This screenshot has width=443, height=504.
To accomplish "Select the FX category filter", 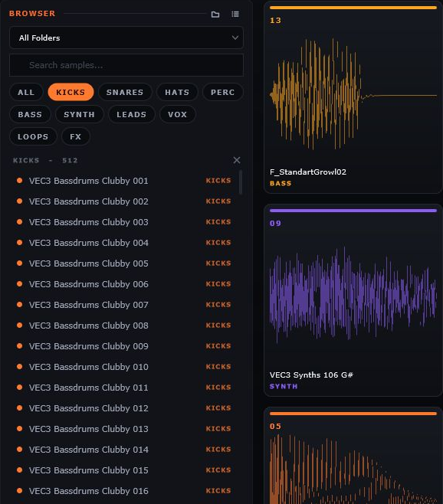I will pyautogui.click(x=76, y=136).
